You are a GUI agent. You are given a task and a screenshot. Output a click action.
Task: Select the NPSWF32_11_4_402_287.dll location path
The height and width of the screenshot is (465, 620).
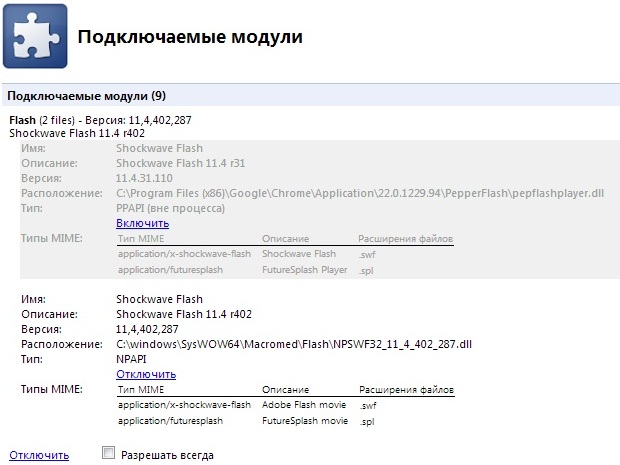tap(294, 344)
